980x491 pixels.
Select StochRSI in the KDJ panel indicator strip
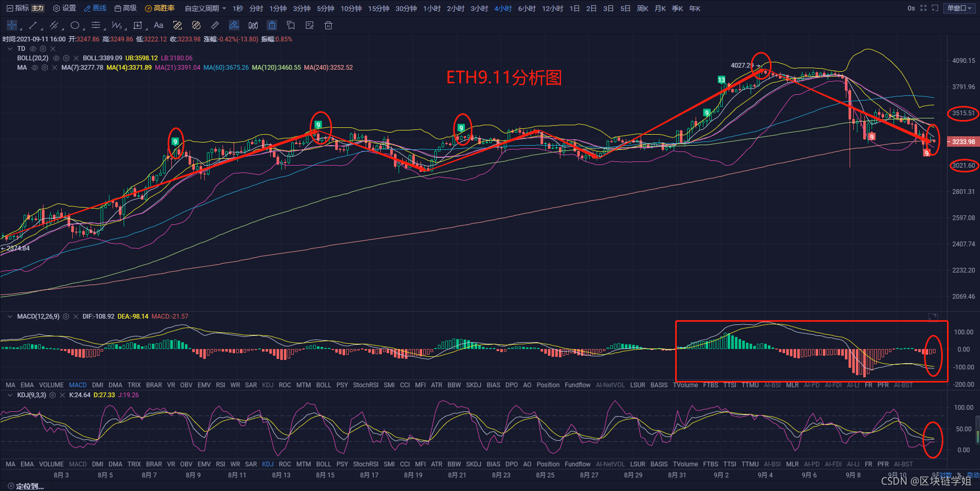tap(366, 464)
